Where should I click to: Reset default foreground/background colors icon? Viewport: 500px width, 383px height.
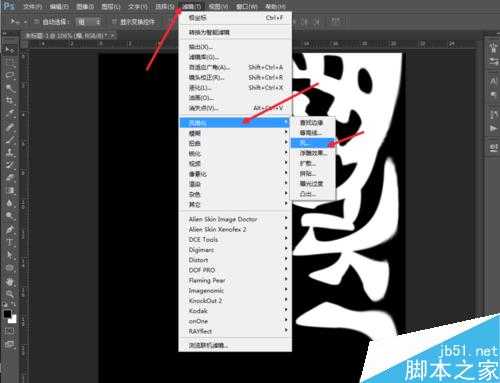[5, 305]
